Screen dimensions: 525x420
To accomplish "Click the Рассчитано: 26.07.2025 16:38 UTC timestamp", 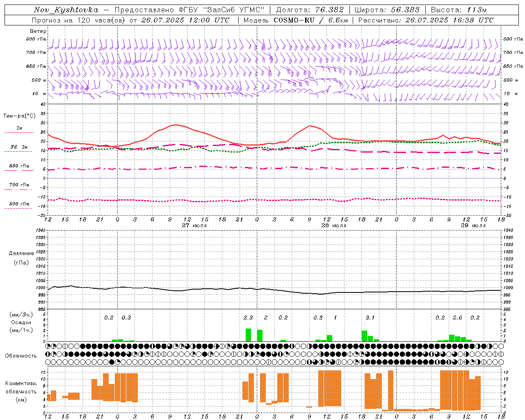I will (426, 20).
